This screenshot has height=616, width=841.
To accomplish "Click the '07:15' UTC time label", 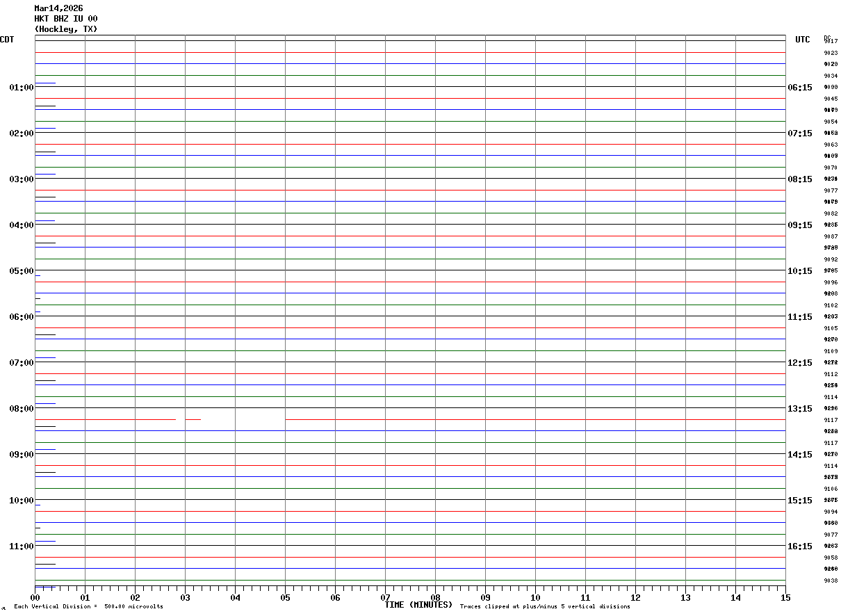I will pos(800,133).
